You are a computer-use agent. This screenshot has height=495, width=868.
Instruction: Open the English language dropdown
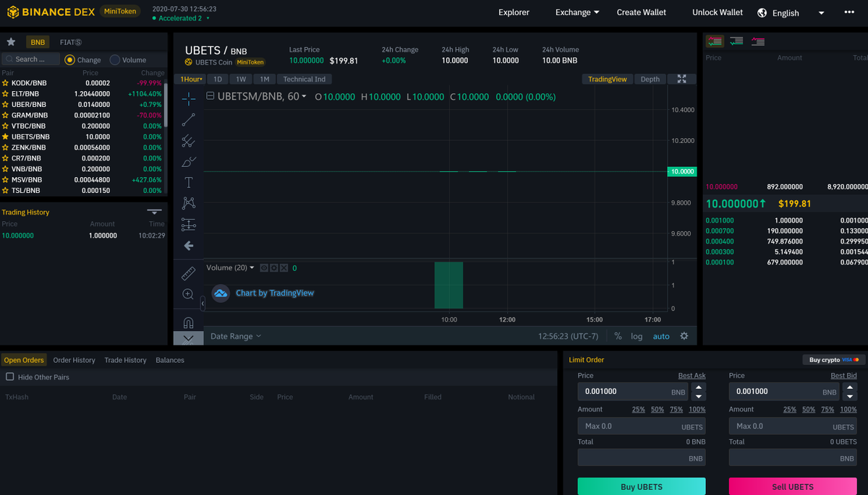(x=821, y=13)
